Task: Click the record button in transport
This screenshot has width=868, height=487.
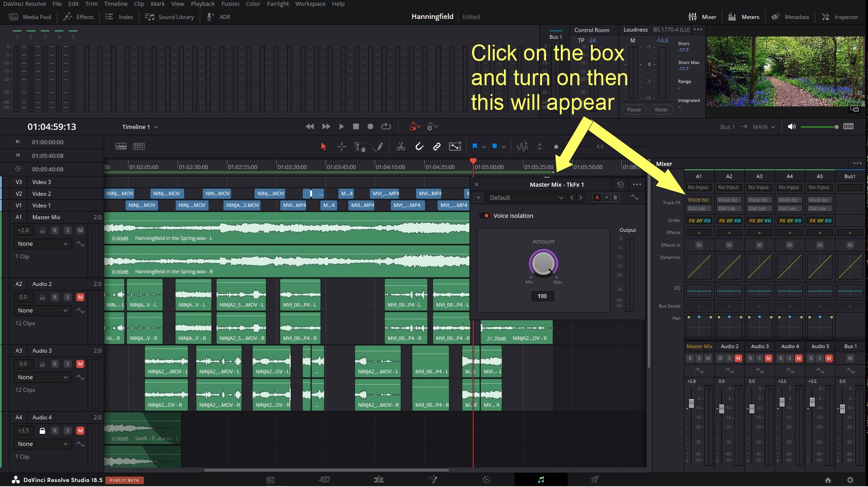Action: pos(370,127)
